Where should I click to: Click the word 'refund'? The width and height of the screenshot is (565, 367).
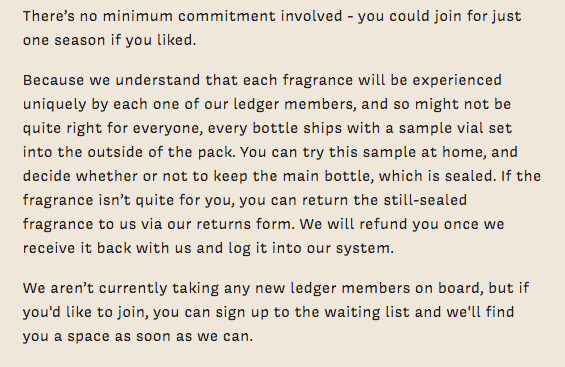pyautogui.click(x=383, y=224)
